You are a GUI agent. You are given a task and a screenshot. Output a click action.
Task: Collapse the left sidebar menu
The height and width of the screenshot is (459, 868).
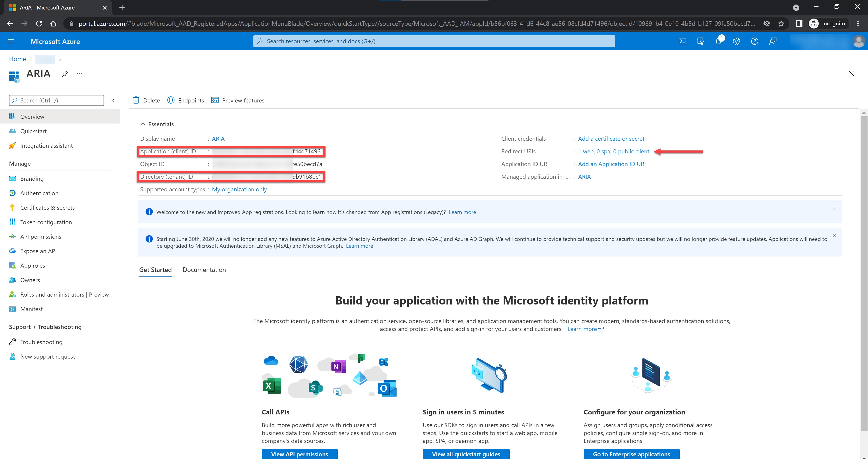point(113,100)
